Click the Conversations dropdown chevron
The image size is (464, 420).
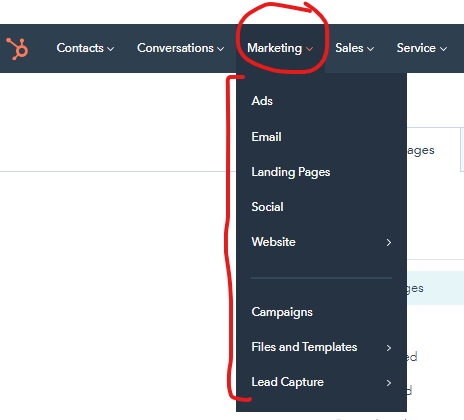coord(220,49)
